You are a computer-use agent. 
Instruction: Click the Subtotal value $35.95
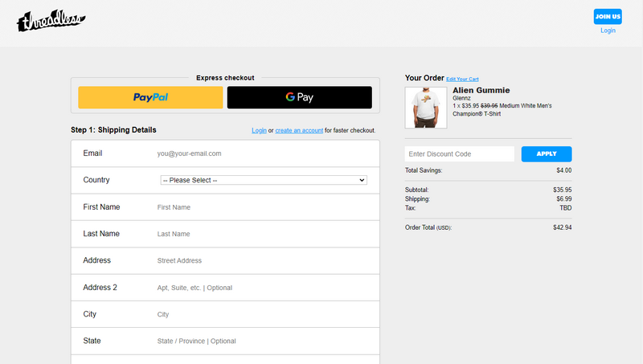562,190
